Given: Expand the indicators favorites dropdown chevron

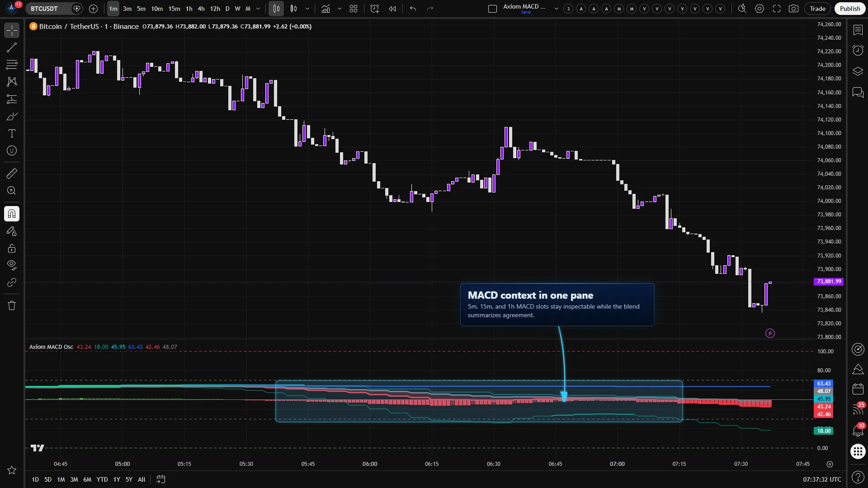Looking at the screenshot, I should click(x=340, y=9).
